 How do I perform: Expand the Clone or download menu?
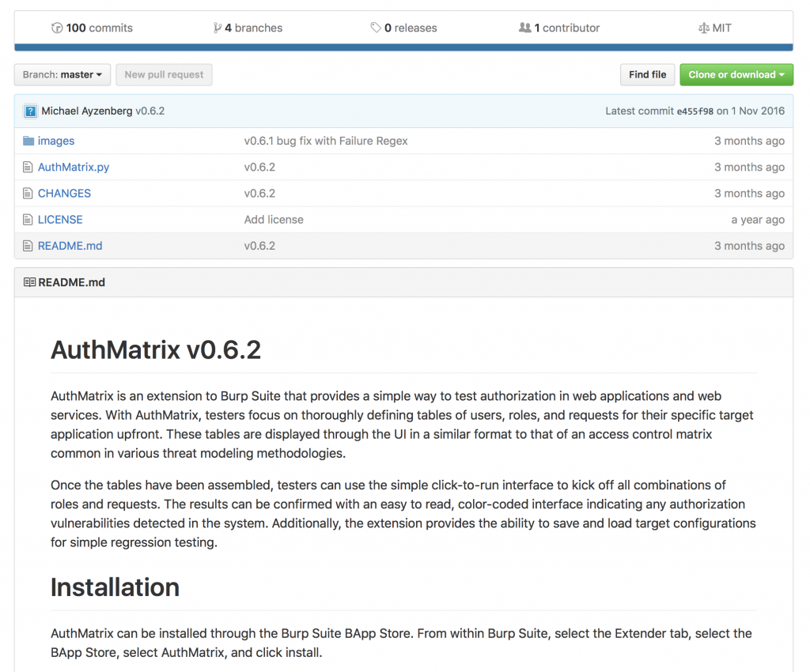[736, 75]
